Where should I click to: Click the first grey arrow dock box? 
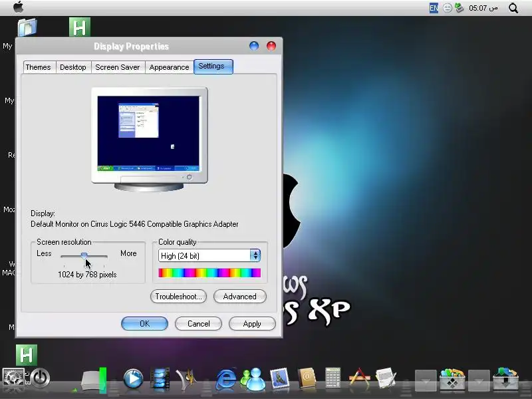426,380
